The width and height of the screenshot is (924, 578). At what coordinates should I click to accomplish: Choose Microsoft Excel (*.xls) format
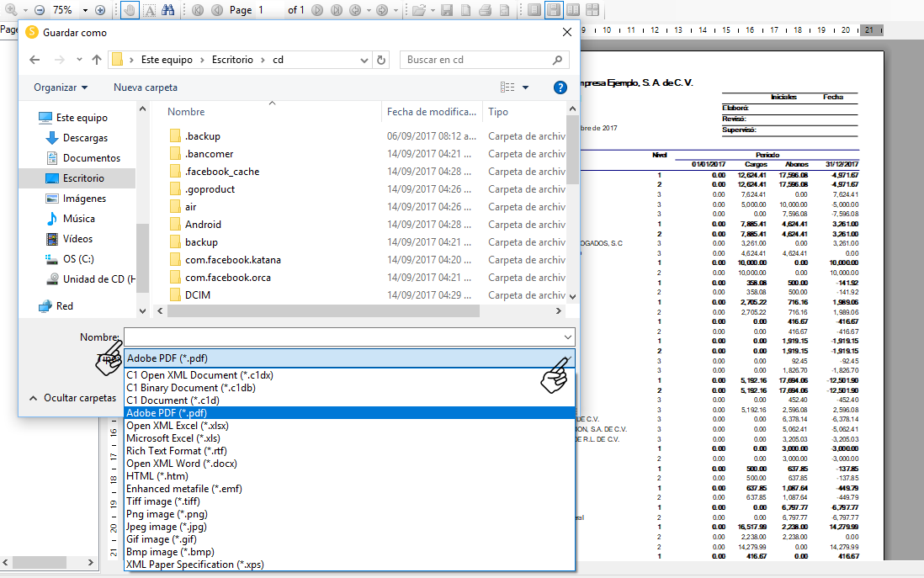pos(173,438)
